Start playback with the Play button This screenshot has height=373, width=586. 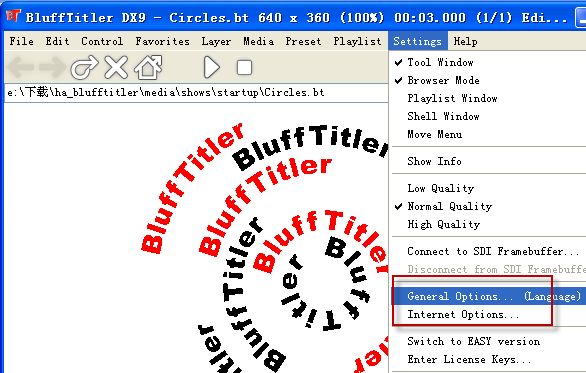click(x=212, y=68)
